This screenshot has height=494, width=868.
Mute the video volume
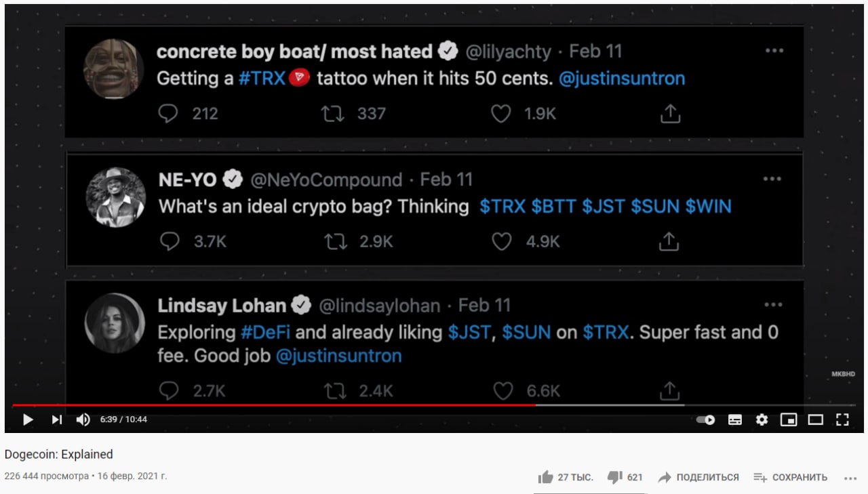pos(83,419)
